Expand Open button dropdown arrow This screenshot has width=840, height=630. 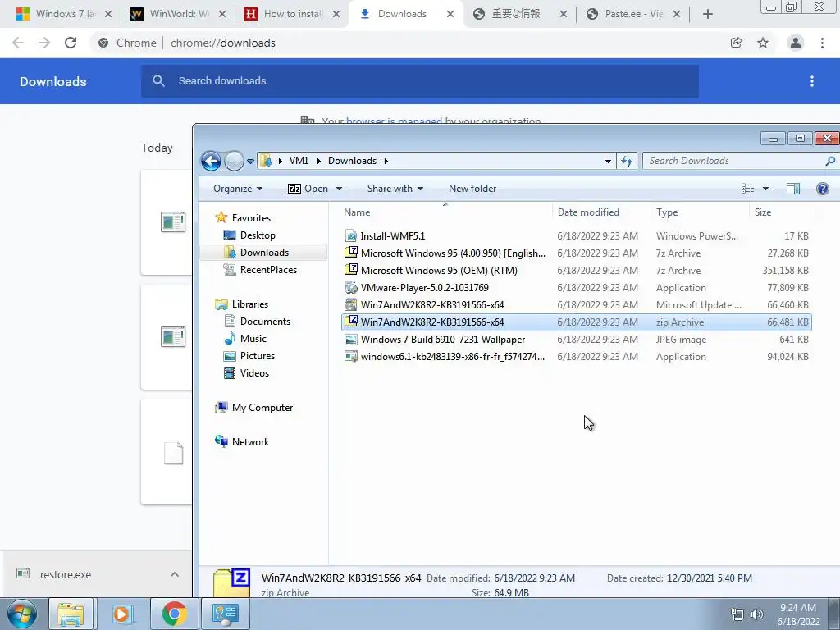click(x=339, y=189)
